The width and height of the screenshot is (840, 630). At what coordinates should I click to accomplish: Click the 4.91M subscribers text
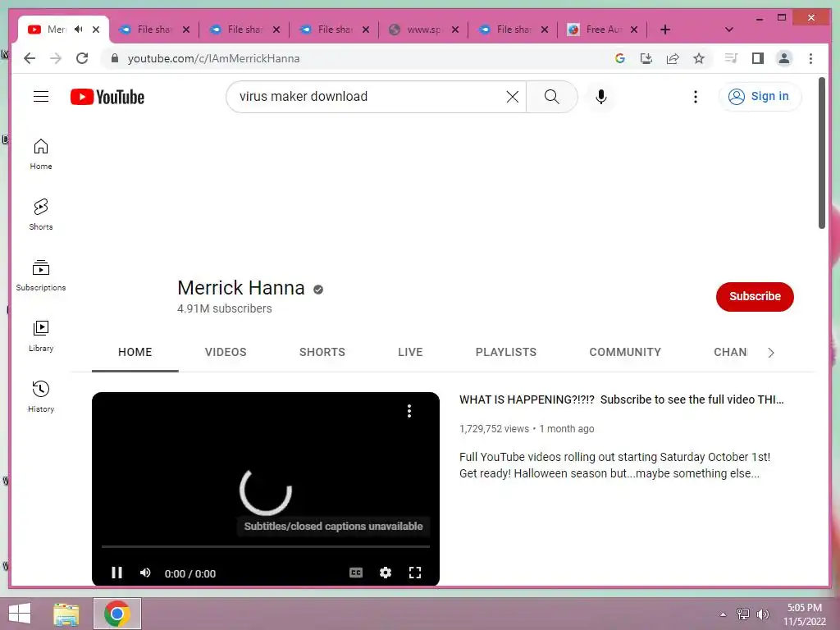pyautogui.click(x=225, y=308)
